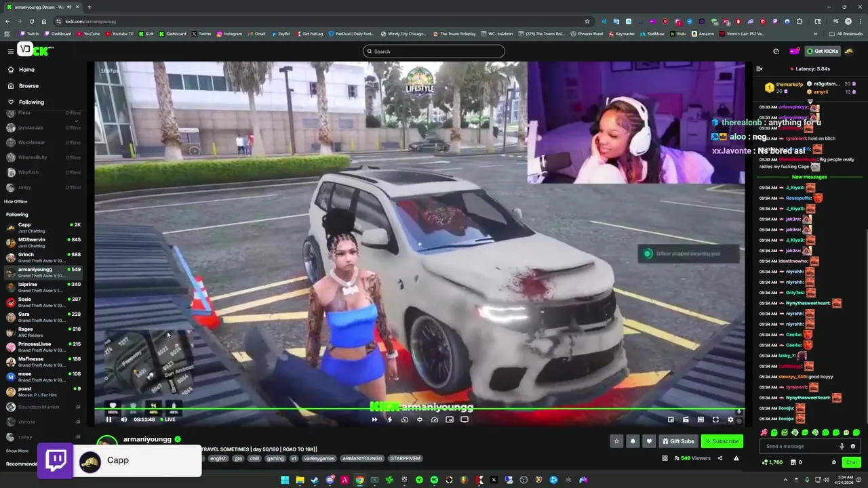Toggle notification bell for armaniyoungg
This screenshot has height=488, width=868.
click(x=633, y=441)
